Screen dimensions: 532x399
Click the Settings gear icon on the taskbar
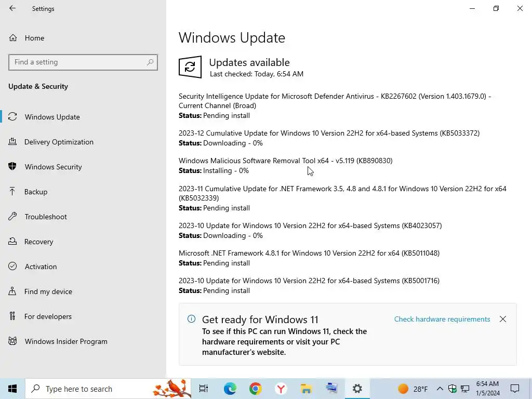pos(357,389)
